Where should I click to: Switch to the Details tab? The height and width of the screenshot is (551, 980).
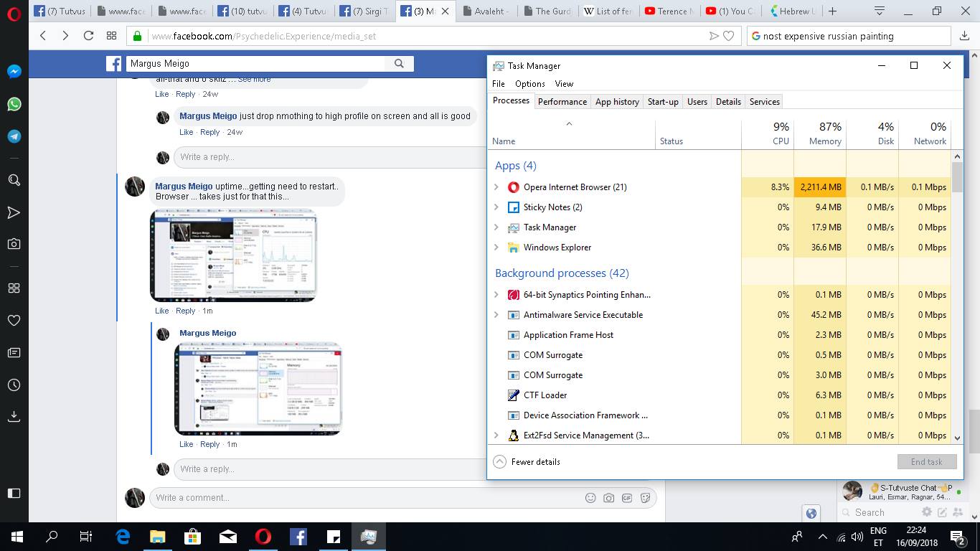pyautogui.click(x=728, y=102)
